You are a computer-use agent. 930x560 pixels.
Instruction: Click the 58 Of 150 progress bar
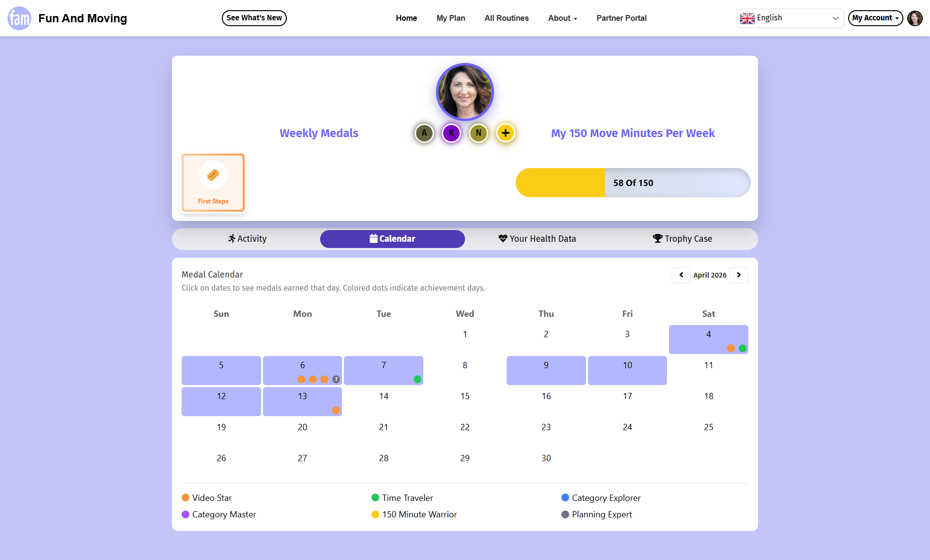point(633,183)
